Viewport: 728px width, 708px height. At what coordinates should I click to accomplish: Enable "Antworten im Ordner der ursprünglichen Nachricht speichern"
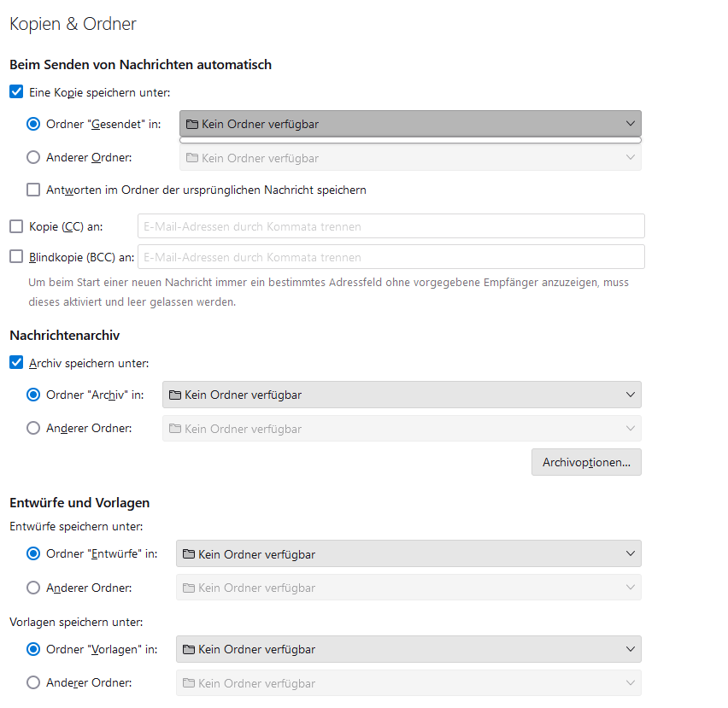[33, 190]
